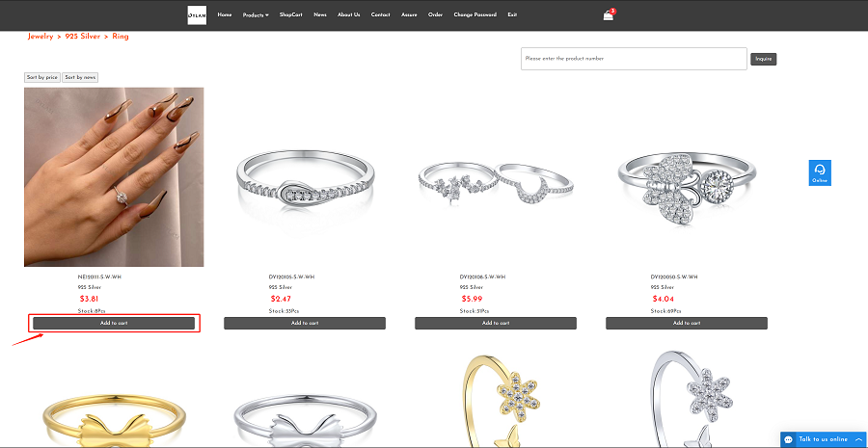Click the chat bubble icon in Talk to us
Viewport: 868px width, 448px height.
click(789, 439)
